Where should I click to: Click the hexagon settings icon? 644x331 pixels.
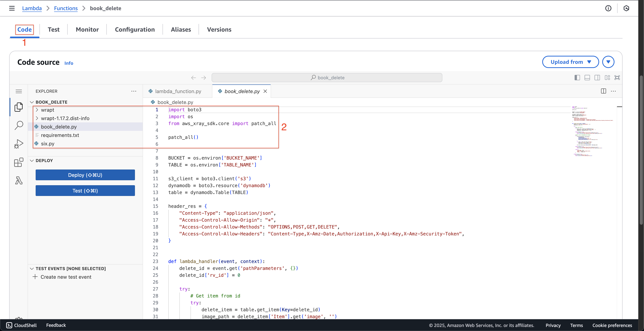pos(626,8)
